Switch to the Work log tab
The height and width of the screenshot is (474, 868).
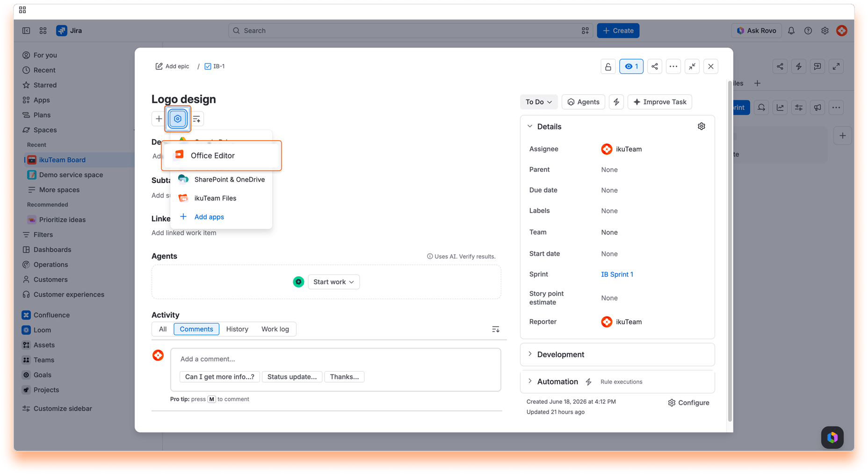[x=275, y=329]
